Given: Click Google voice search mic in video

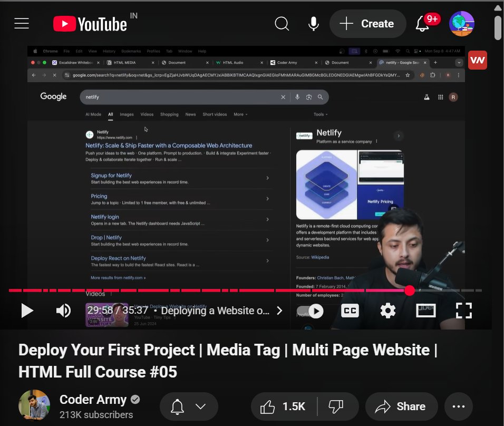Looking at the screenshot, I should pyautogui.click(x=297, y=97).
